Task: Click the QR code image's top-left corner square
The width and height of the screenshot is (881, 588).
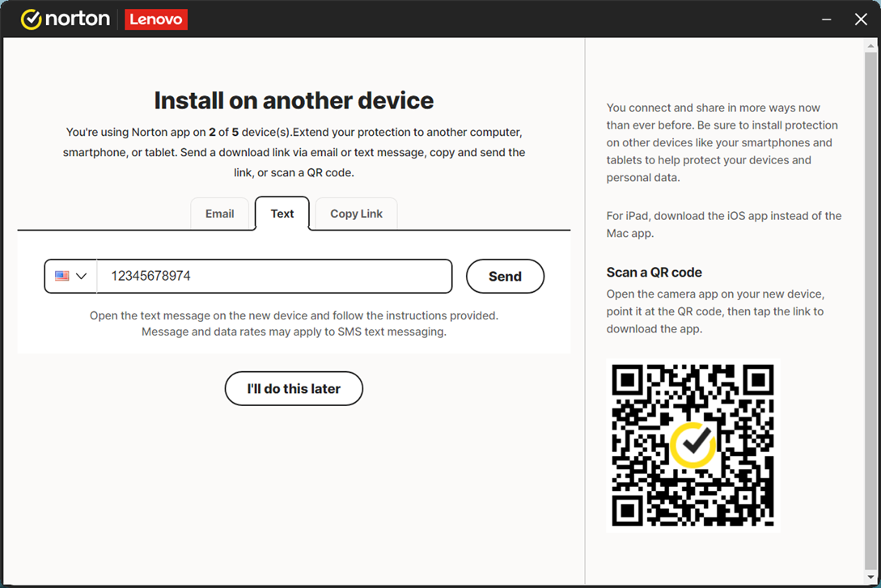Action: (x=628, y=380)
